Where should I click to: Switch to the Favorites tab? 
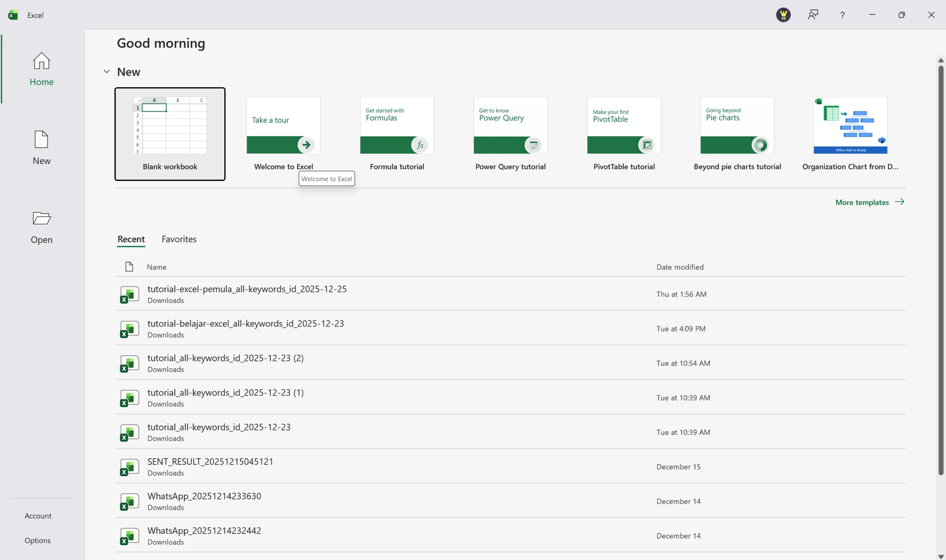click(x=179, y=239)
